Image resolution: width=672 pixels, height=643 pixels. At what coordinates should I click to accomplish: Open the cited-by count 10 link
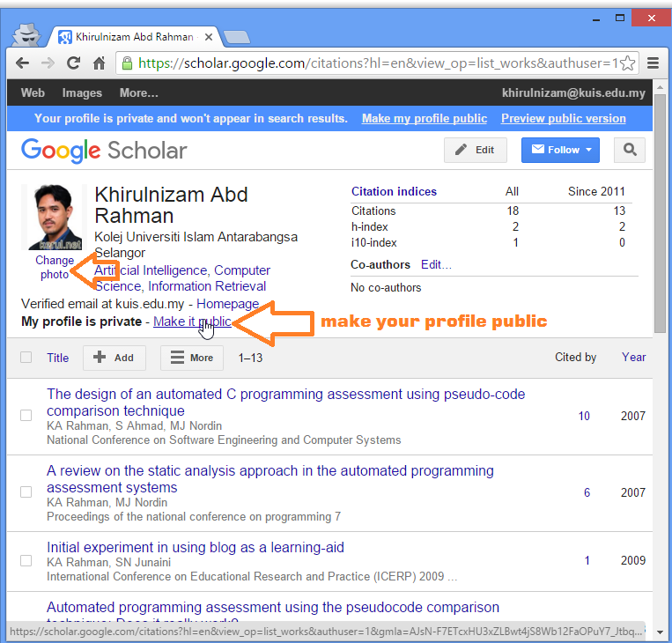584,416
